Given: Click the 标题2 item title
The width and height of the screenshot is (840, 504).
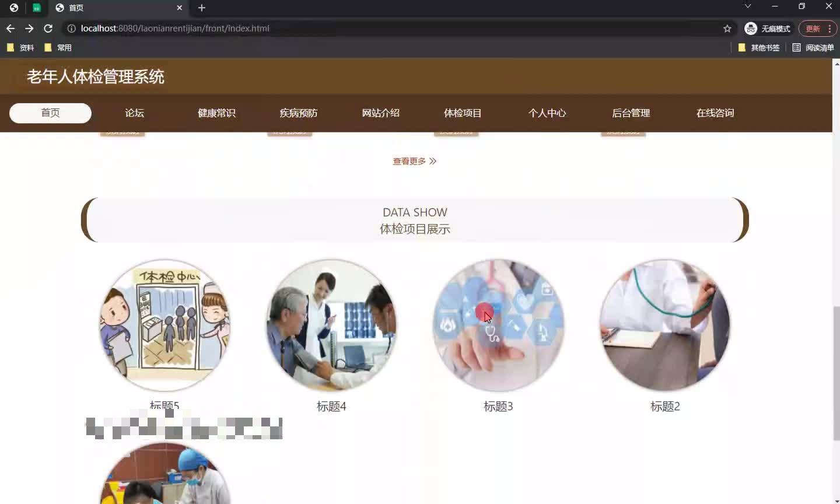Looking at the screenshot, I should [x=665, y=407].
